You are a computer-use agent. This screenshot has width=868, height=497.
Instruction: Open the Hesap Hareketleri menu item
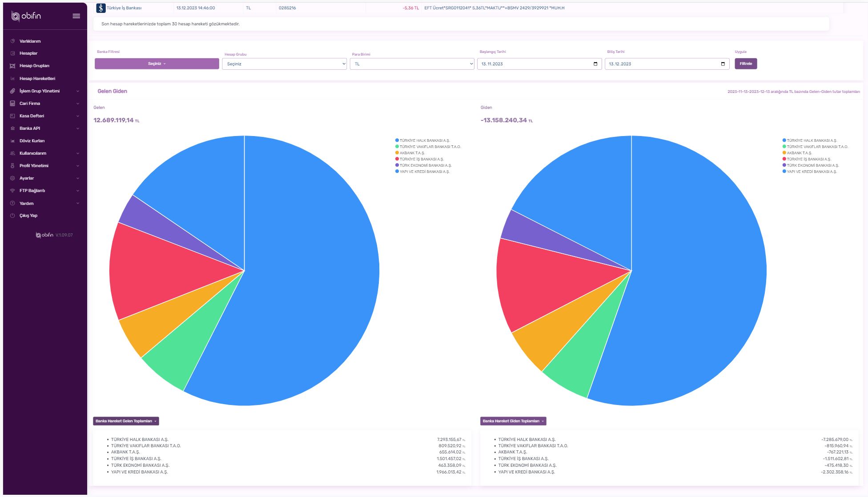pyautogui.click(x=37, y=79)
